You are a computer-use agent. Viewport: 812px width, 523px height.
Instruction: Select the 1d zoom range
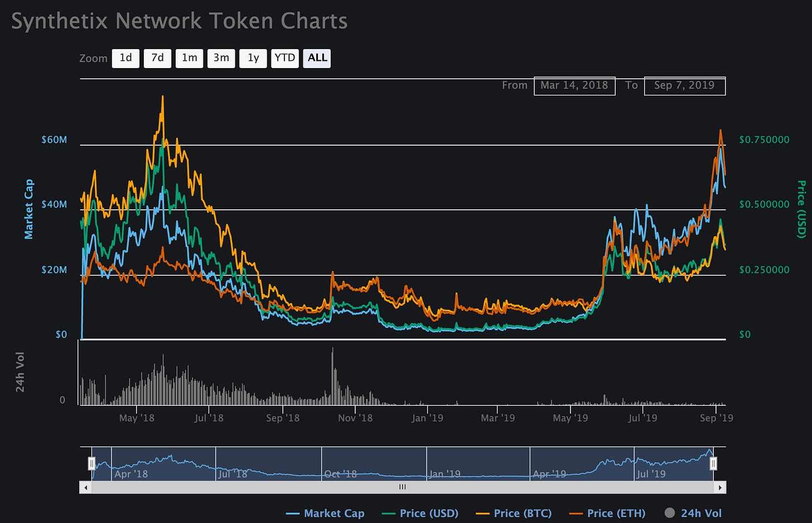pyautogui.click(x=125, y=58)
